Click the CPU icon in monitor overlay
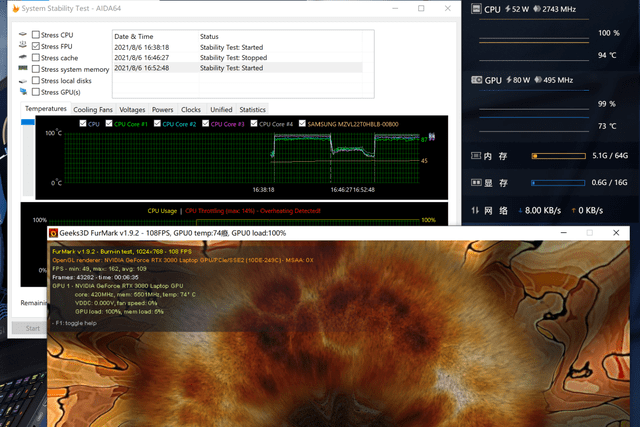The width and height of the screenshot is (640, 427). [x=476, y=9]
